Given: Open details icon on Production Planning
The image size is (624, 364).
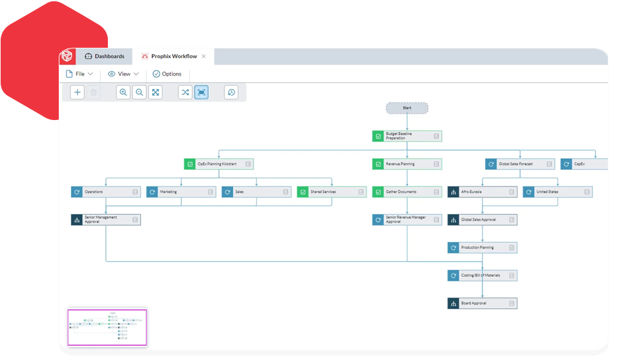Looking at the screenshot, I should click(512, 247).
